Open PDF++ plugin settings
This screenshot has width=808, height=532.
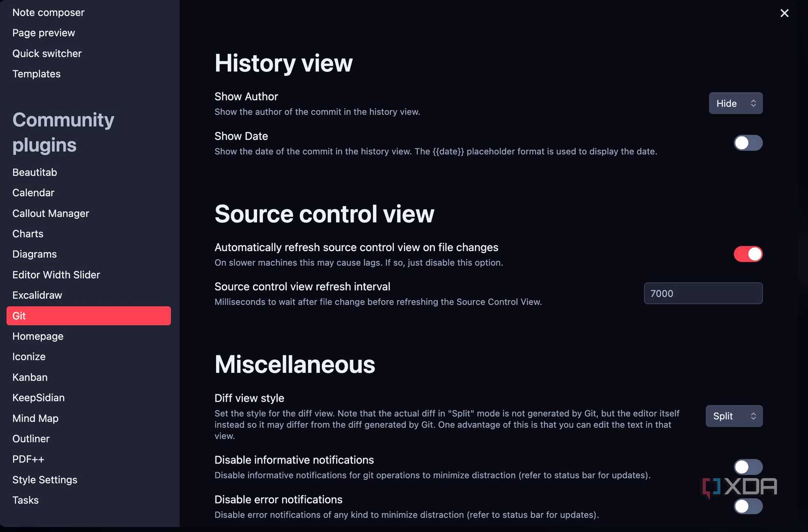pos(28,459)
